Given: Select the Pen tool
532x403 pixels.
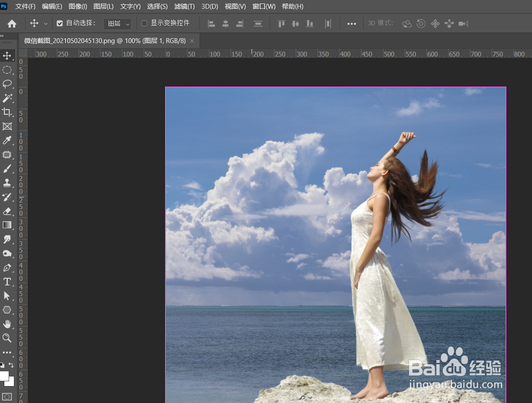Looking at the screenshot, I should (7, 267).
